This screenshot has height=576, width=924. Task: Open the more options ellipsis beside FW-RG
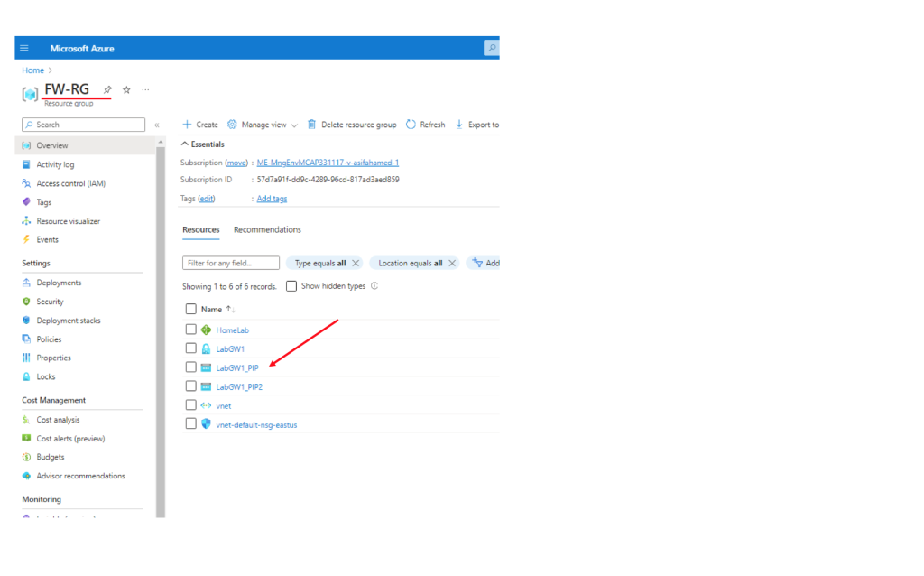145,89
